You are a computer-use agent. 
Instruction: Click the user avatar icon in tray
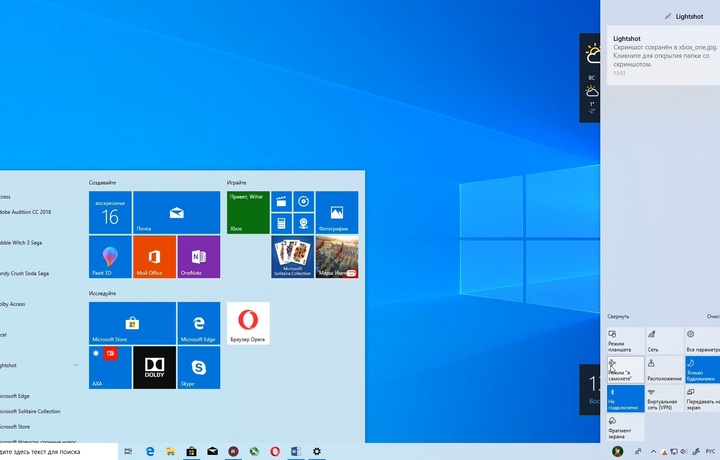tap(618, 452)
